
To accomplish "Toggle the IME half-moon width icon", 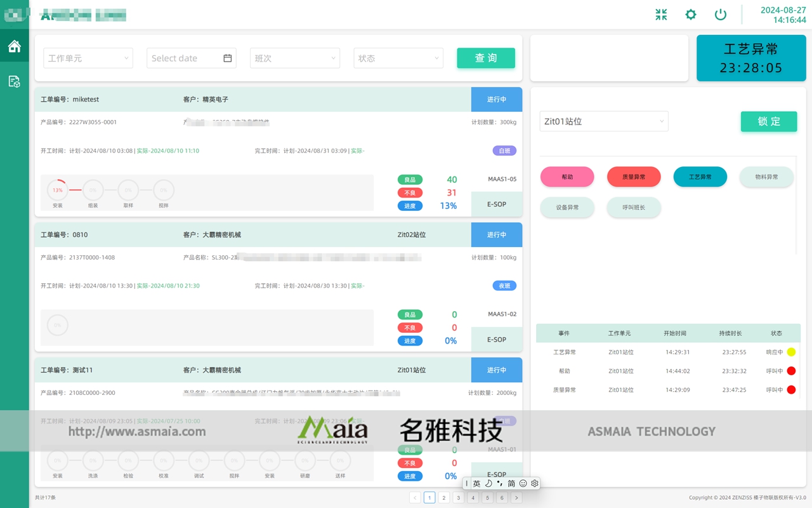I will (x=488, y=483).
